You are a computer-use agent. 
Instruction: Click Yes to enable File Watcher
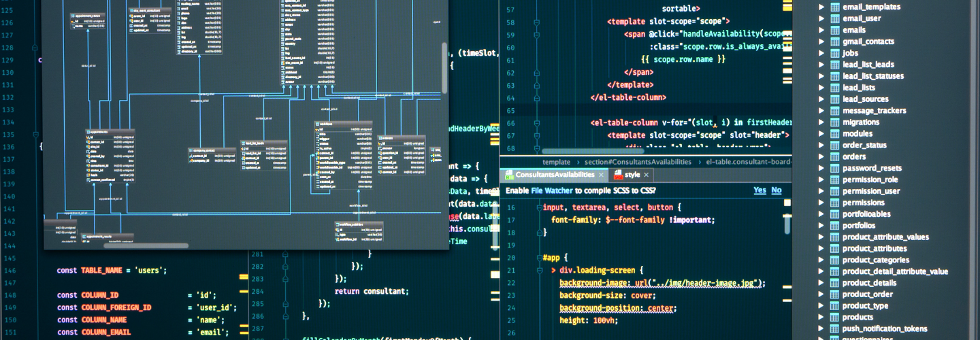(759, 190)
